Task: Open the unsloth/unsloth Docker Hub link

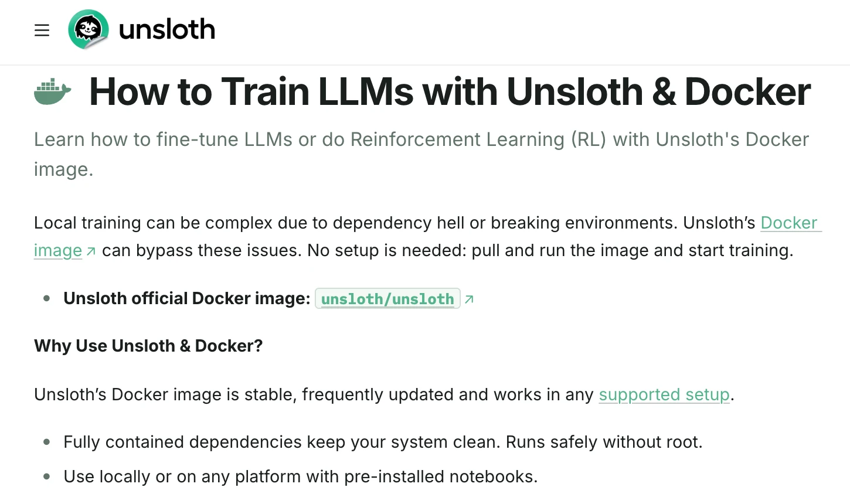Action: click(x=387, y=299)
